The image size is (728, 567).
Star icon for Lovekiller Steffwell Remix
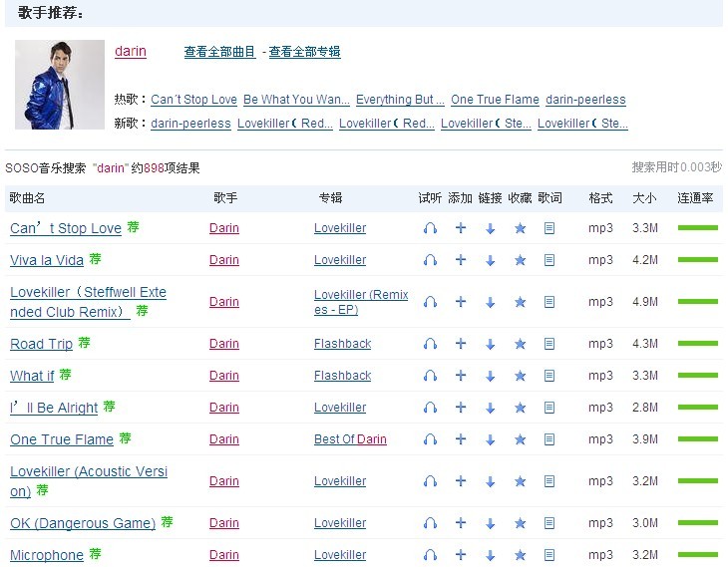[x=520, y=302]
